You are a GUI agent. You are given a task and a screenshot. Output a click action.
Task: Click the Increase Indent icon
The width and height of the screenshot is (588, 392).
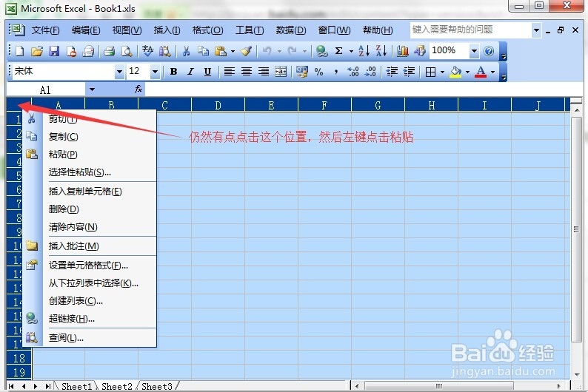409,72
